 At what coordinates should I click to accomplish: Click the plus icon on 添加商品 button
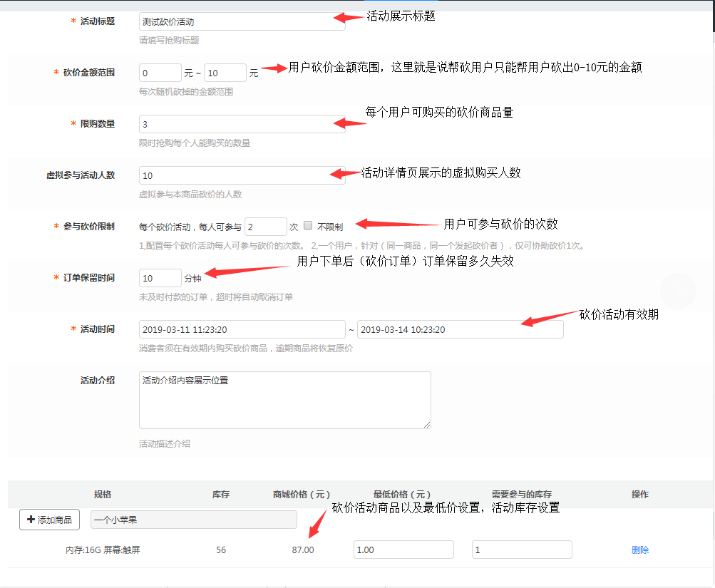[31, 519]
